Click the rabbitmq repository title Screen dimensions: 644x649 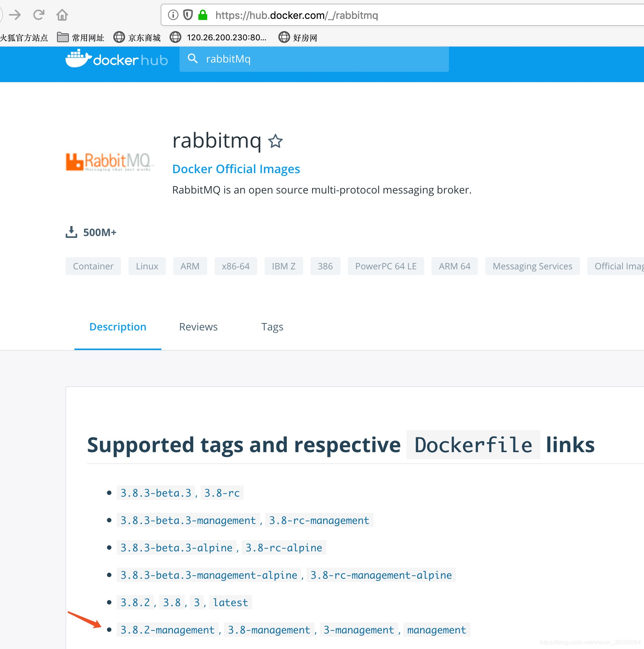tap(217, 141)
